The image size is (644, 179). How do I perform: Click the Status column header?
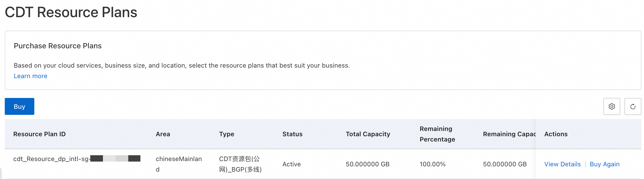[292, 134]
